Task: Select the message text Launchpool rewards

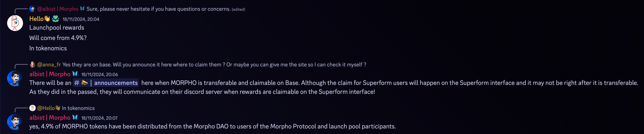Action: (x=57, y=28)
